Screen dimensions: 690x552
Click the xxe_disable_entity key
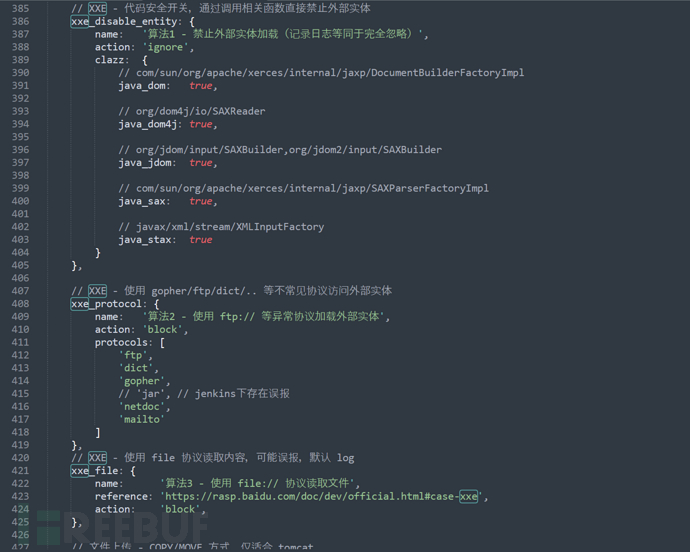[x=124, y=22]
